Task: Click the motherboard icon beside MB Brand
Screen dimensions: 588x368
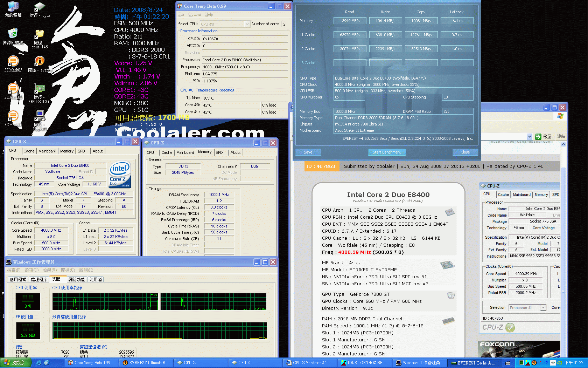Action: click(447, 265)
